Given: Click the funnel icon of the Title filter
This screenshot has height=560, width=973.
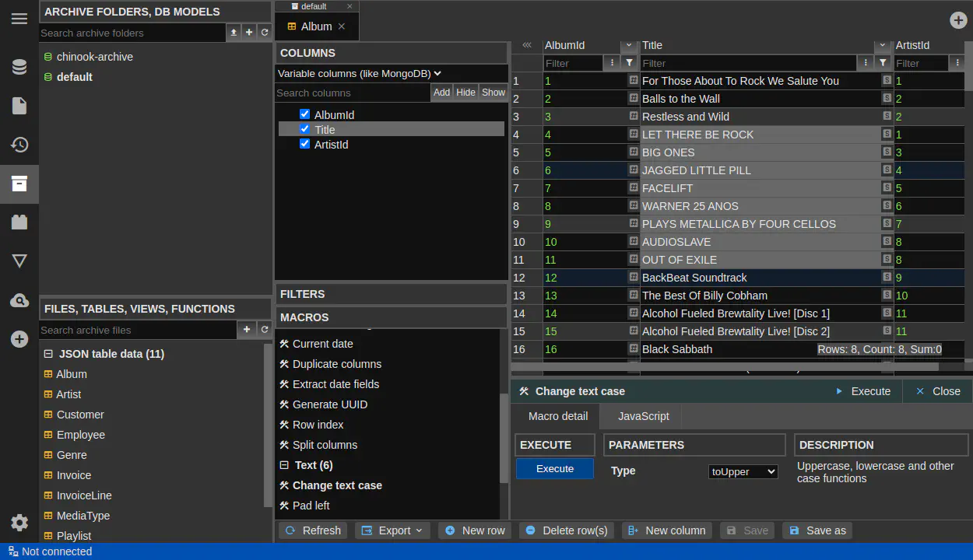Looking at the screenshot, I should (883, 63).
